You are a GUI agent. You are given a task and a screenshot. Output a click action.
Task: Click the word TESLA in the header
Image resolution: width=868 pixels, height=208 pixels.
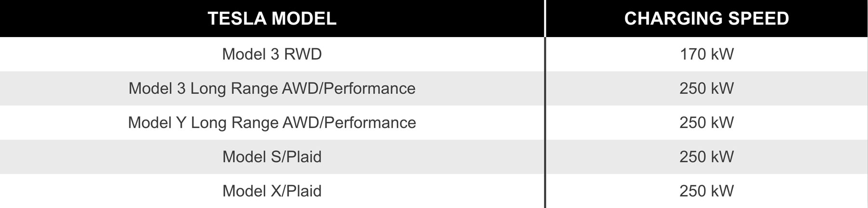[x=237, y=18]
